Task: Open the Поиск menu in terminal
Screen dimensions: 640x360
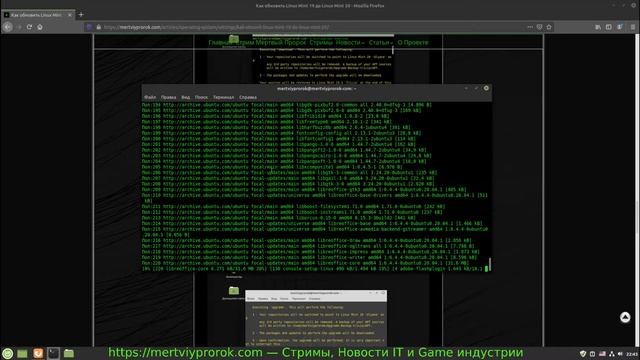Action: coord(201,98)
